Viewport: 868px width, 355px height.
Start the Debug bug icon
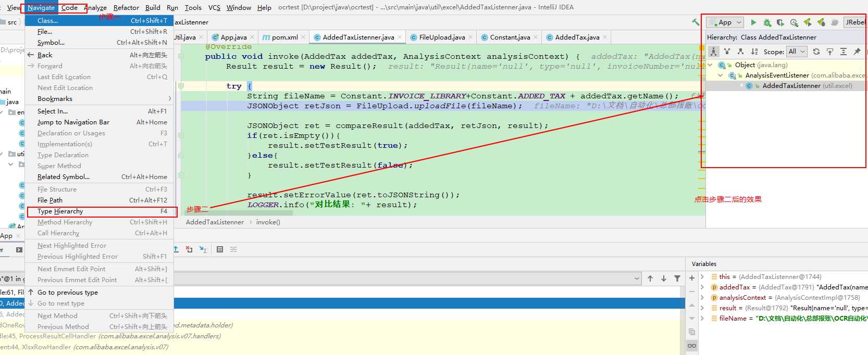pos(767,22)
